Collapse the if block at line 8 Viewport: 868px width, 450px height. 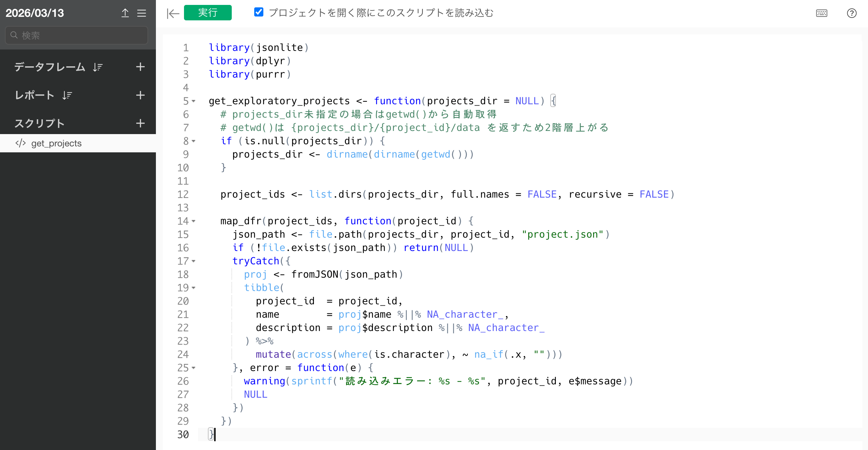(x=193, y=141)
